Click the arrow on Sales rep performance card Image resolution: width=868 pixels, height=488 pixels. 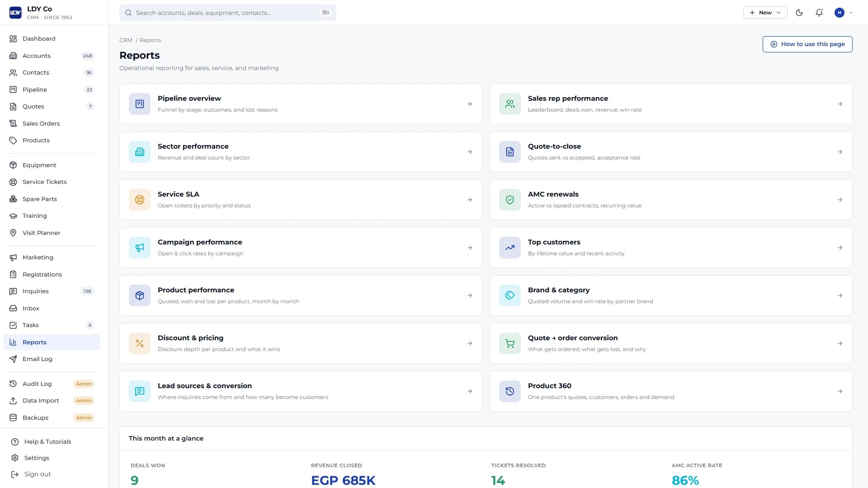(x=840, y=104)
